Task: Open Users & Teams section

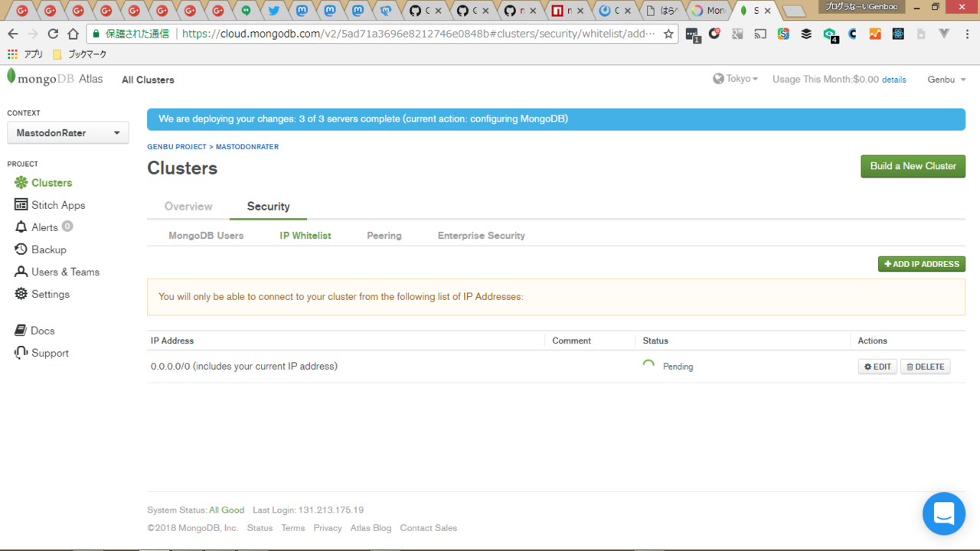Action: [65, 272]
